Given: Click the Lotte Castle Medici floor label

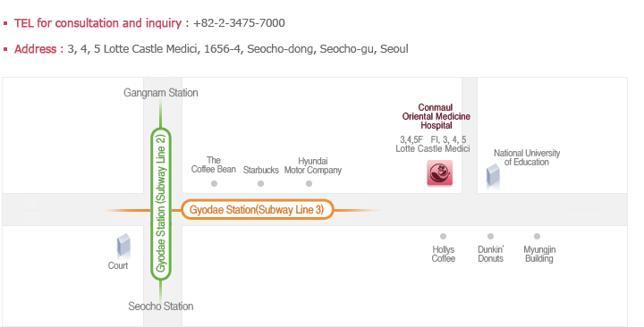Looking at the screenshot, I should 433,144.
